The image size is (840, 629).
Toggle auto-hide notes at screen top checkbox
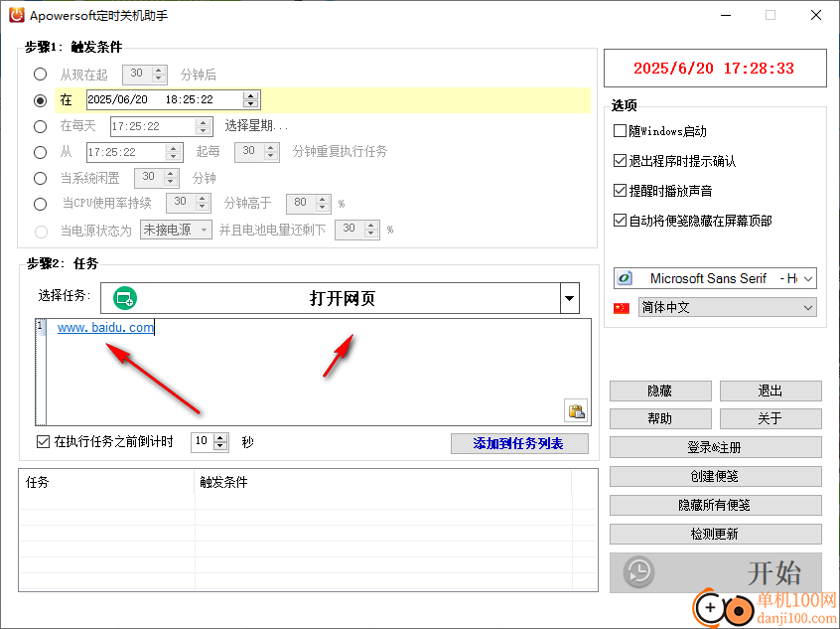620,220
